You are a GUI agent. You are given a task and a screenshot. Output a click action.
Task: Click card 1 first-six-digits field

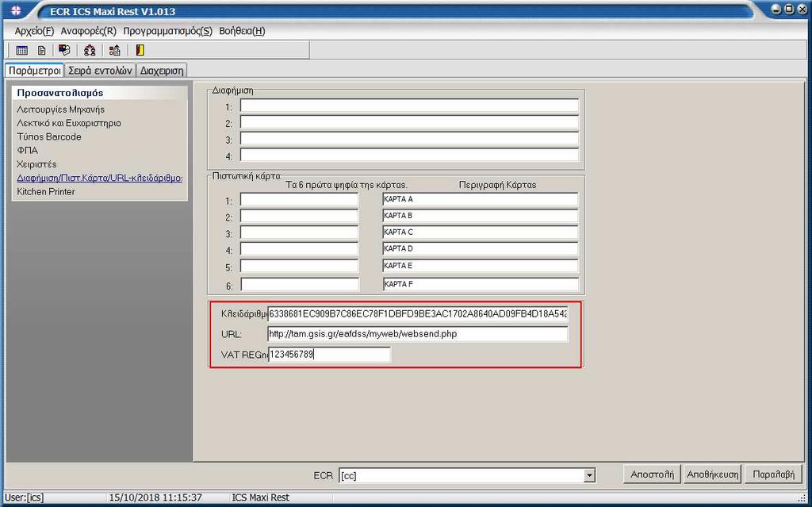299,200
